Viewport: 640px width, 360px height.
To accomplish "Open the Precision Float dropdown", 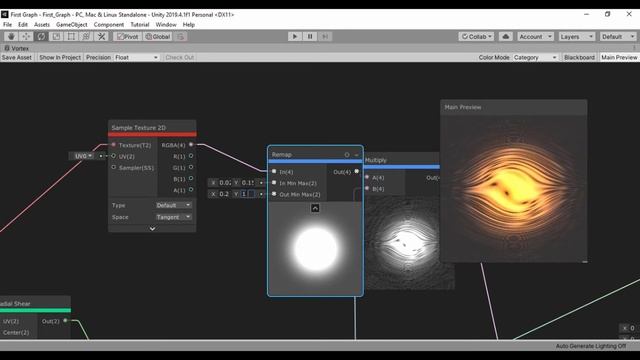I will [136, 57].
